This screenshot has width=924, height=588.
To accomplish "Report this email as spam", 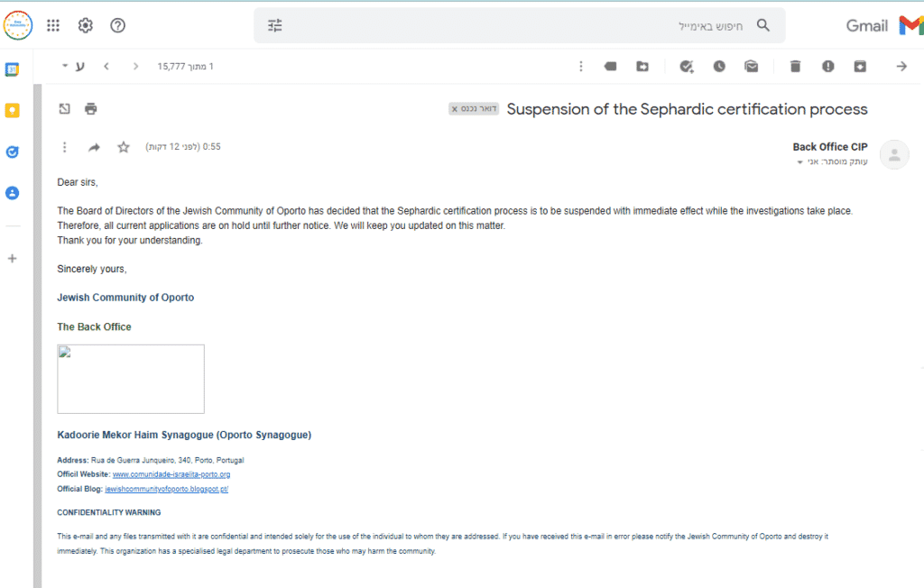I will click(828, 67).
